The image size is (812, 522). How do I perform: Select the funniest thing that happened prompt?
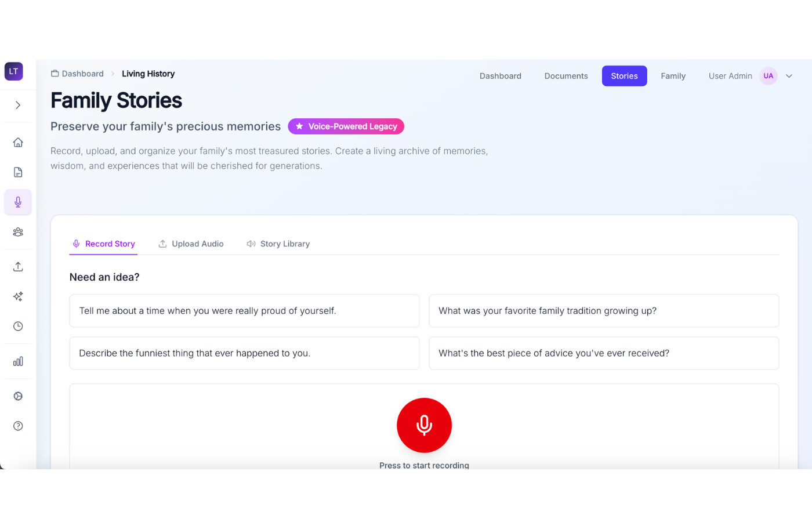[x=244, y=353]
